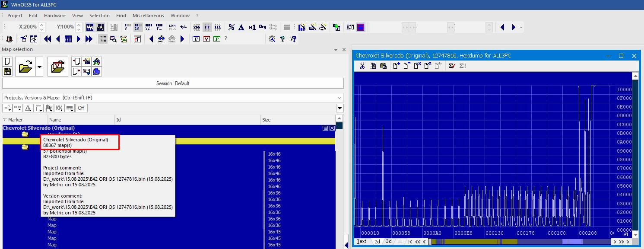Open the delta triangle filter dropdown
This screenshot has height=249, width=644.
pos(28,108)
